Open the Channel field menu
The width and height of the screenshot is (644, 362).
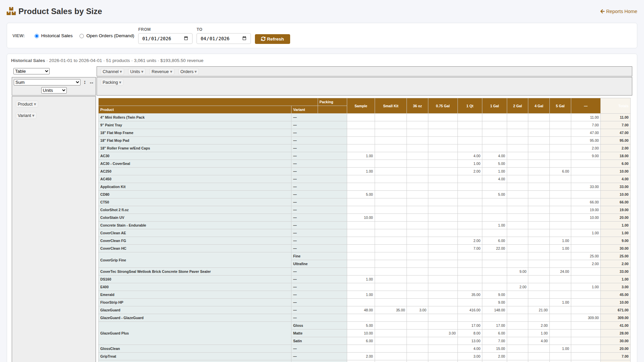112,71
